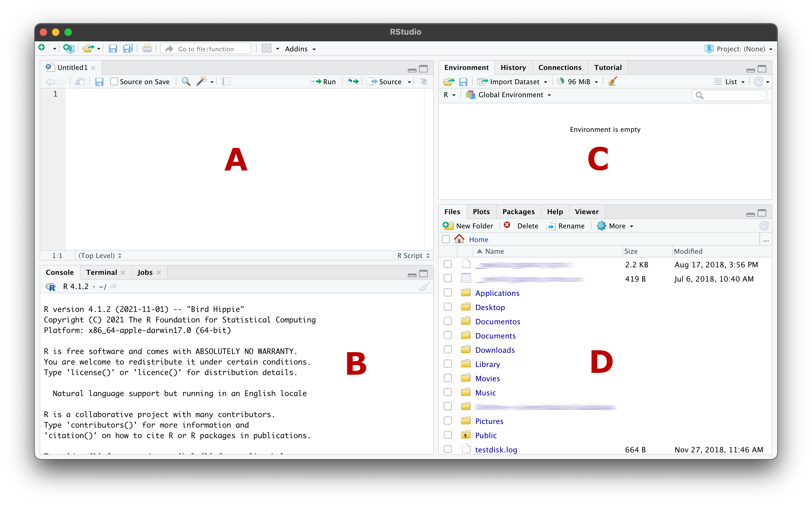The height and width of the screenshot is (505, 812).
Task: Click the code tools magic wand icon
Action: point(202,81)
